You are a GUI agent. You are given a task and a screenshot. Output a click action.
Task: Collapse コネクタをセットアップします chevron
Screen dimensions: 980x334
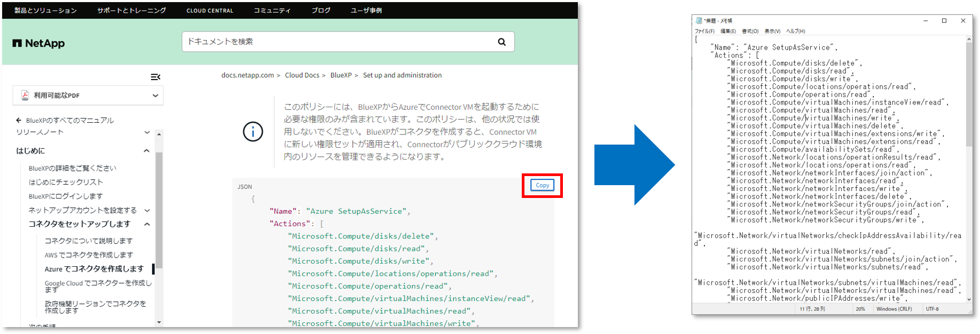tap(147, 224)
